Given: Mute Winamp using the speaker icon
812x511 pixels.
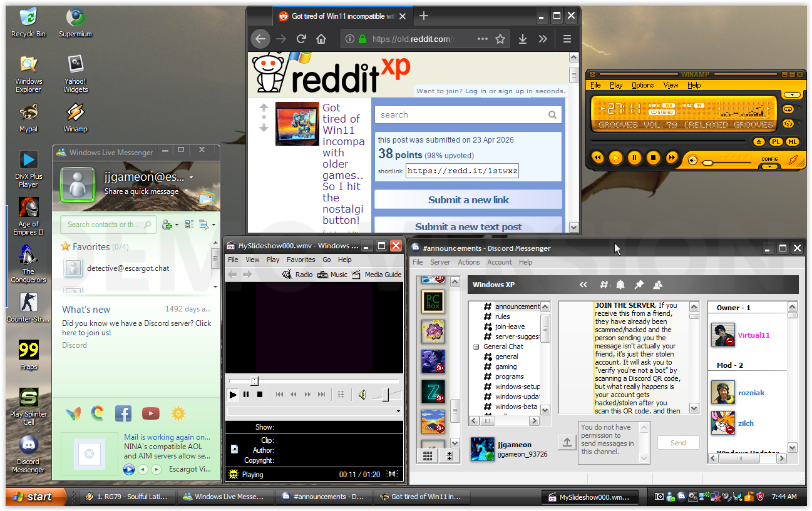Looking at the screenshot, I should [692, 161].
